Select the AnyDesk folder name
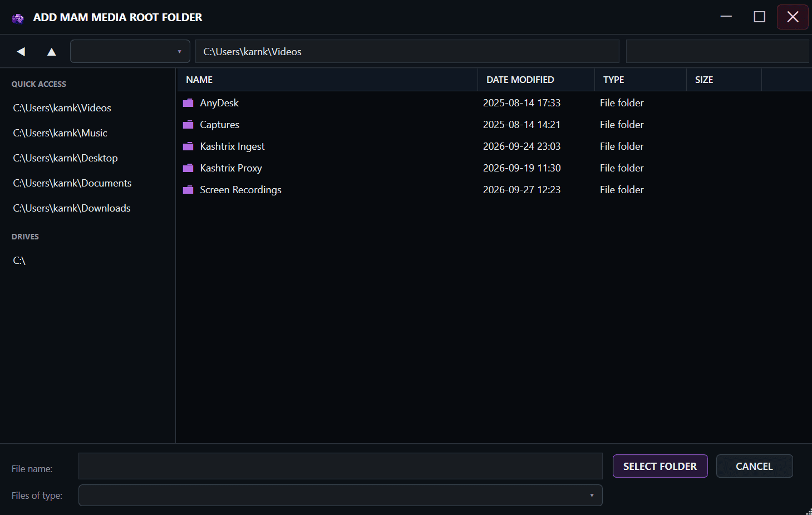 click(219, 103)
